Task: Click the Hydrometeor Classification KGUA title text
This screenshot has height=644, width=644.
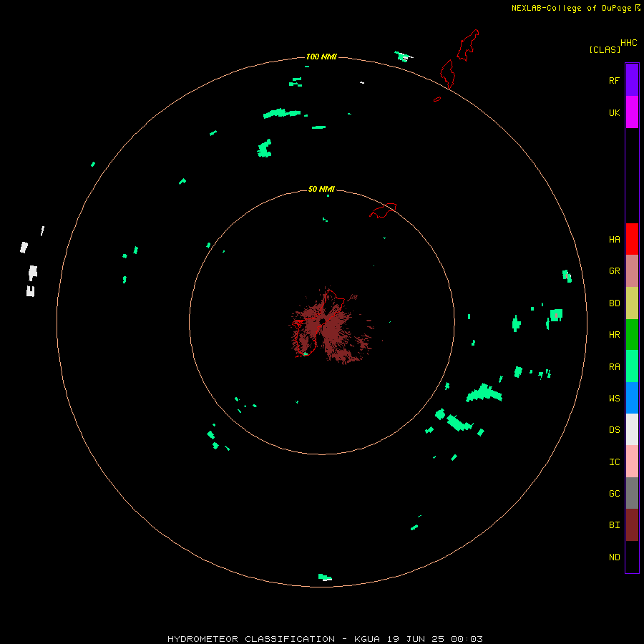Action: [x=325, y=639]
